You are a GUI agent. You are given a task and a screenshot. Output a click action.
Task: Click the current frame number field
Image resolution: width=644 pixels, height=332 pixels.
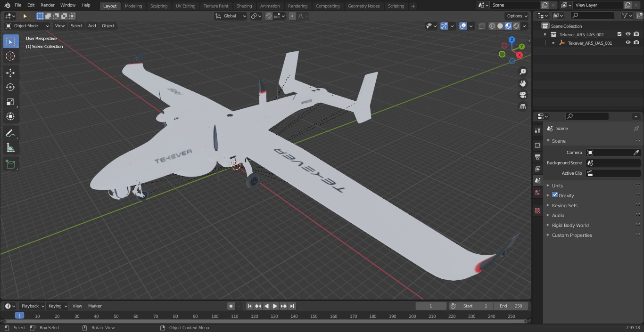(x=430, y=306)
